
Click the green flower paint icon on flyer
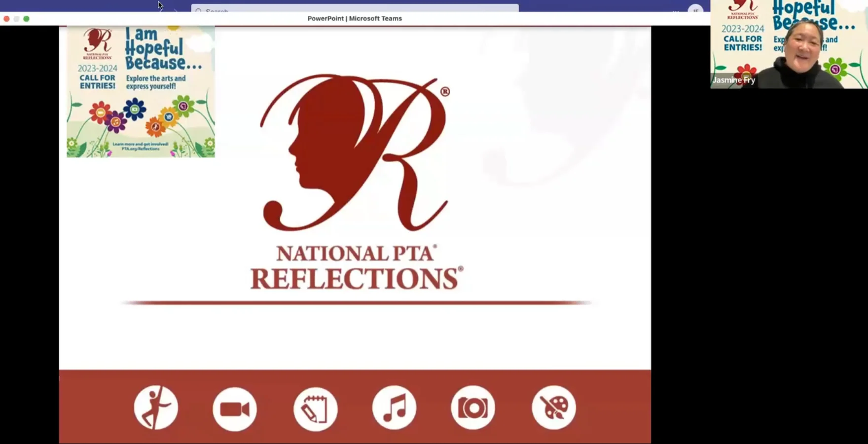pos(182,106)
